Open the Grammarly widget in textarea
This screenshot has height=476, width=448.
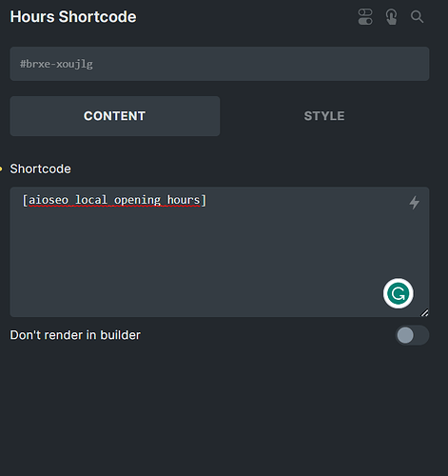pos(398,293)
